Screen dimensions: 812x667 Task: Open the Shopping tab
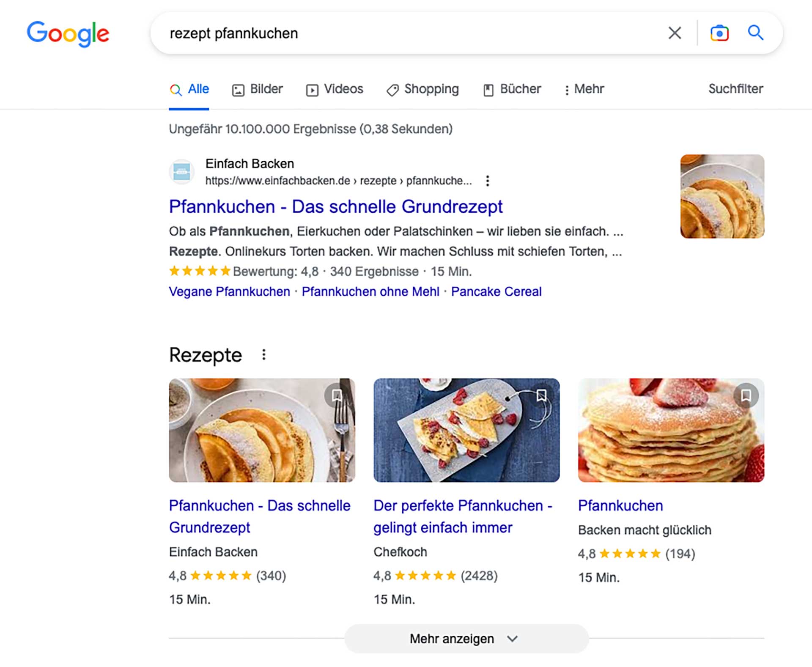tap(422, 89)
